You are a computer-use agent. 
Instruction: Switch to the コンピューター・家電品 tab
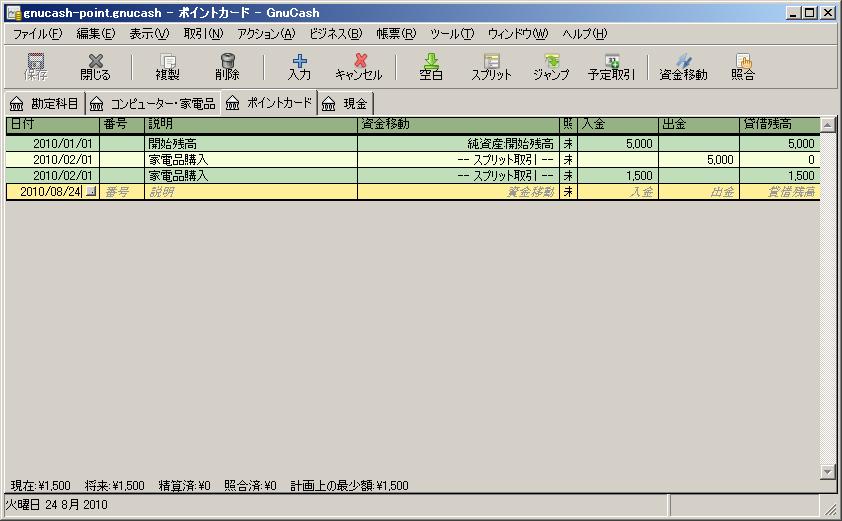click(x=153, y=104)
